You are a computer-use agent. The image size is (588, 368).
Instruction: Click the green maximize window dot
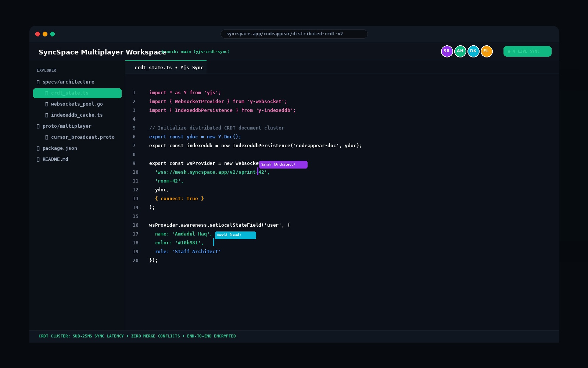(52, 34)
